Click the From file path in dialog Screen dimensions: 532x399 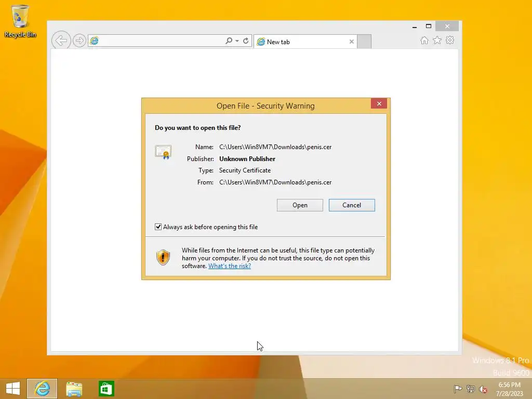(x=275, y=182)
